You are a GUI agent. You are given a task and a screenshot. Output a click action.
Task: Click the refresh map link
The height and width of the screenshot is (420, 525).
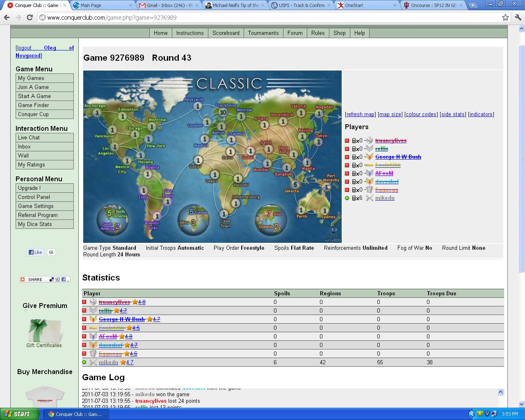coord(360,114)
